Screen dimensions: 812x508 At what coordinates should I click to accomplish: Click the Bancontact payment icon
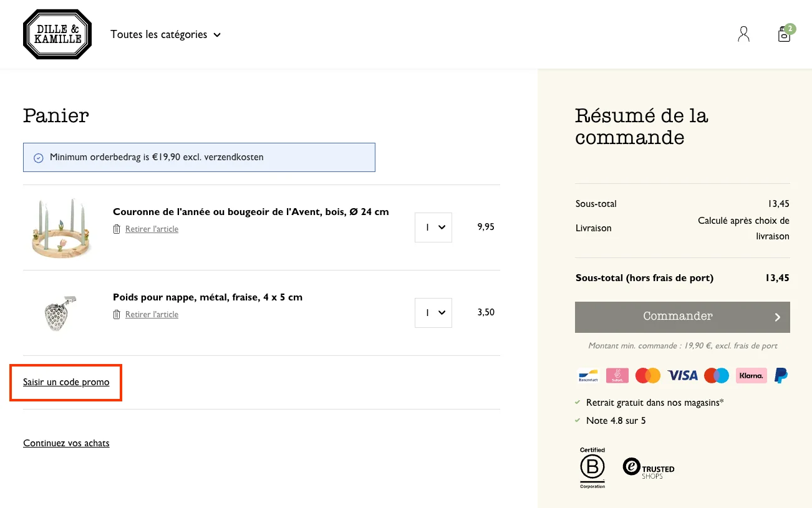(x=588, y=375)
